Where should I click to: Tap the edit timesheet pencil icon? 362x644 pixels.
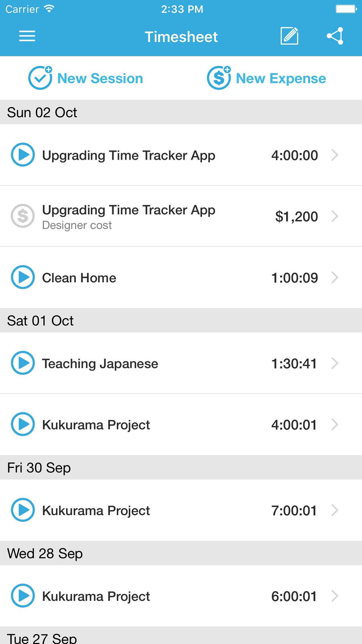pos(289,36)
